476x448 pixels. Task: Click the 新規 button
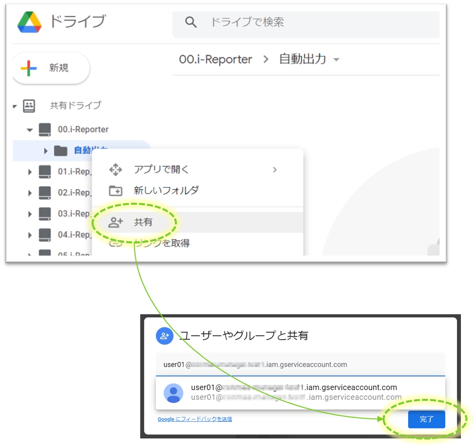point(51,68)
